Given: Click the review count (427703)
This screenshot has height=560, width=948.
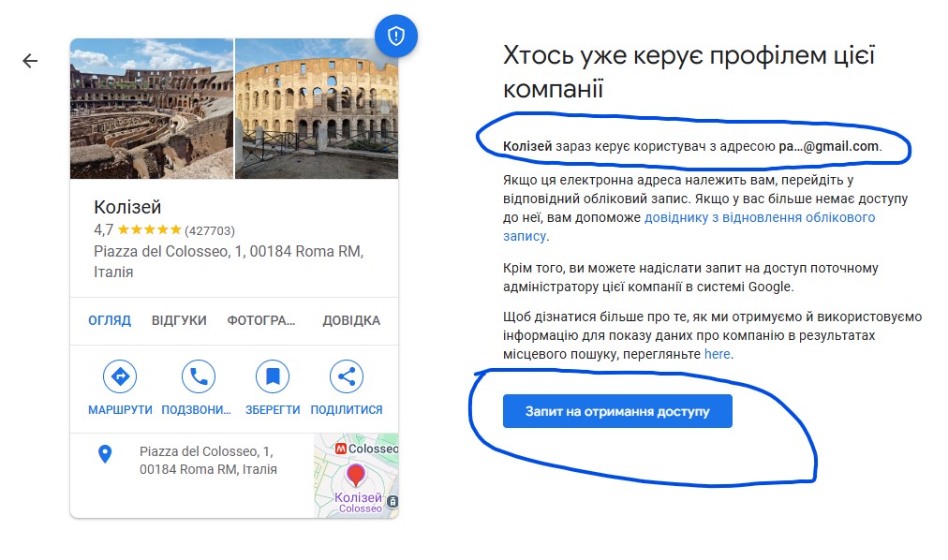Looking at the screenshot, I should click(x=210, y=230).
